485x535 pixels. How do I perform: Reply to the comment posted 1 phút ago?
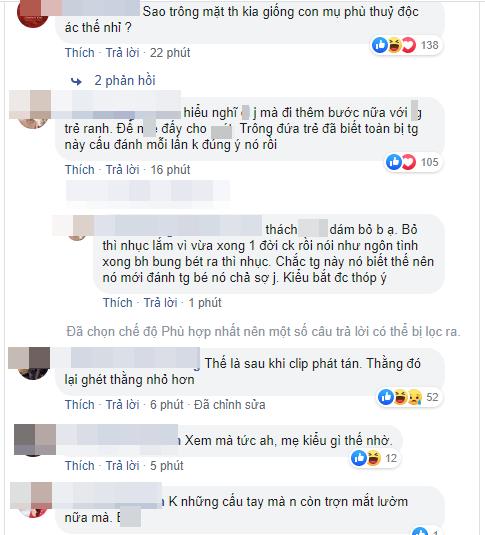pos(160,303)
